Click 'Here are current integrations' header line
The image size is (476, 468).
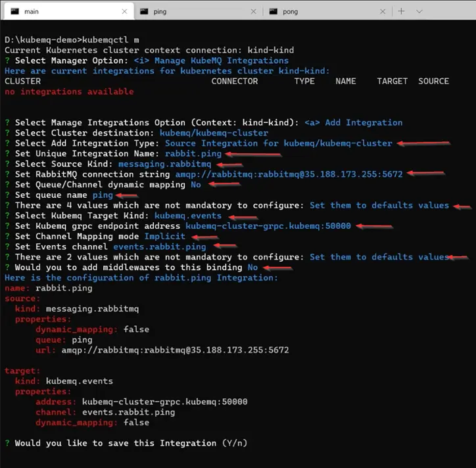(167, 71)
